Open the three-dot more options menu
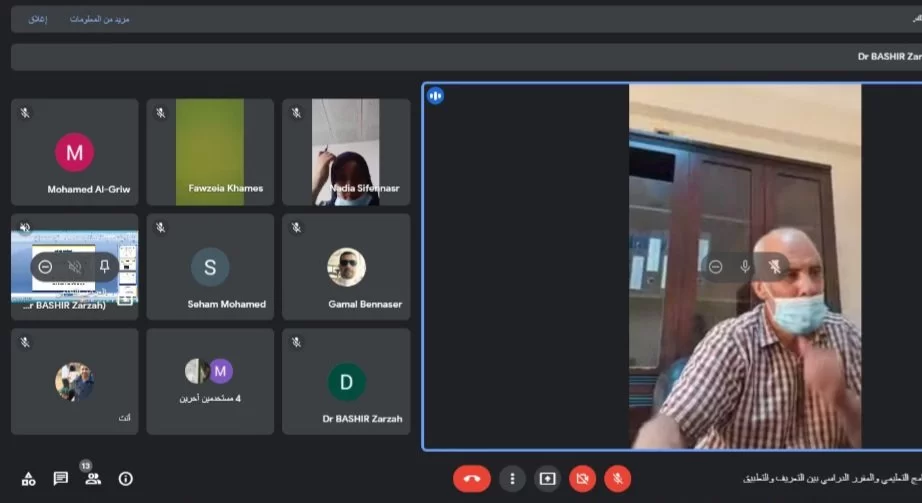Viewport: 922px width, 503px height. pyautogui.click(x=512, y=479)
